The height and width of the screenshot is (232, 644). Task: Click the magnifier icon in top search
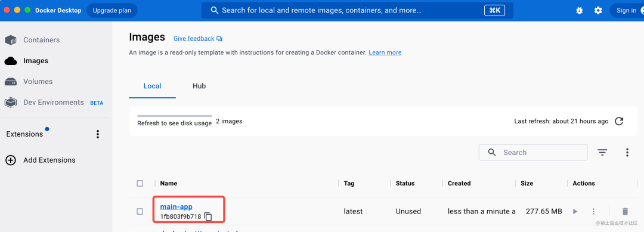214,10
